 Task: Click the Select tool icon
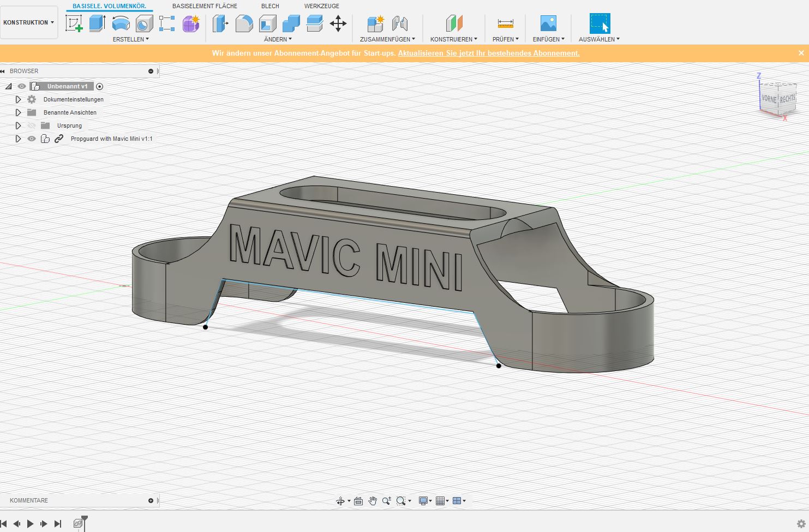[x=600, y=23]
